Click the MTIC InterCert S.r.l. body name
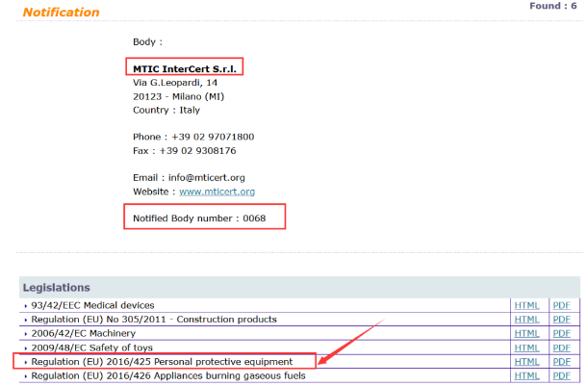This screenshot has height=386, width=588. pos(184,68)
